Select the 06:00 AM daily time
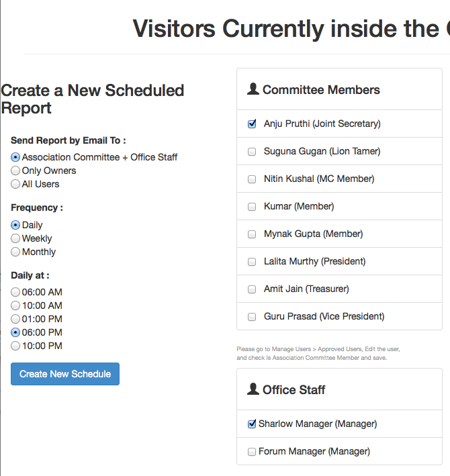The image size is (450, 476). click(15, 292)
